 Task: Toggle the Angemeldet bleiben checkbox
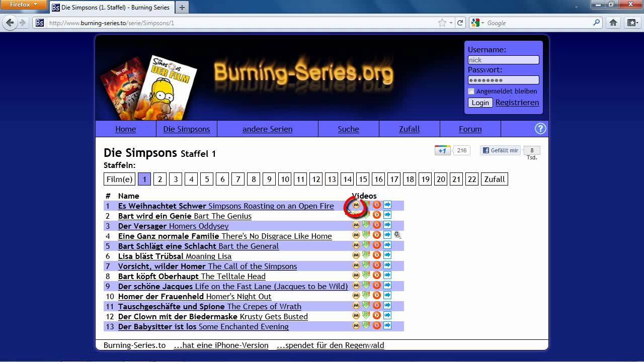(x=471, y=91)
